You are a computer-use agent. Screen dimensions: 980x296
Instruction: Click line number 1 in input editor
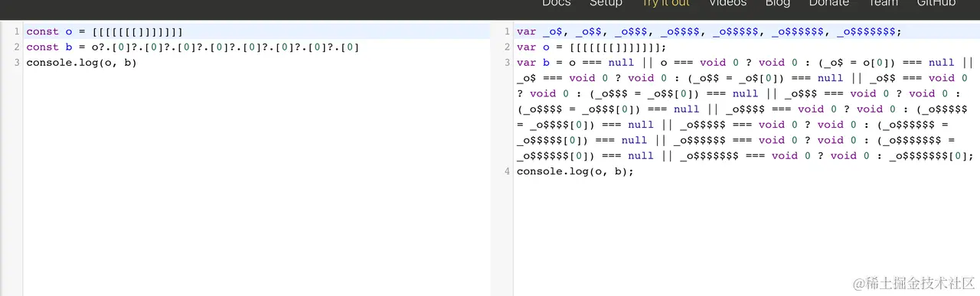[x=16, y=31]
